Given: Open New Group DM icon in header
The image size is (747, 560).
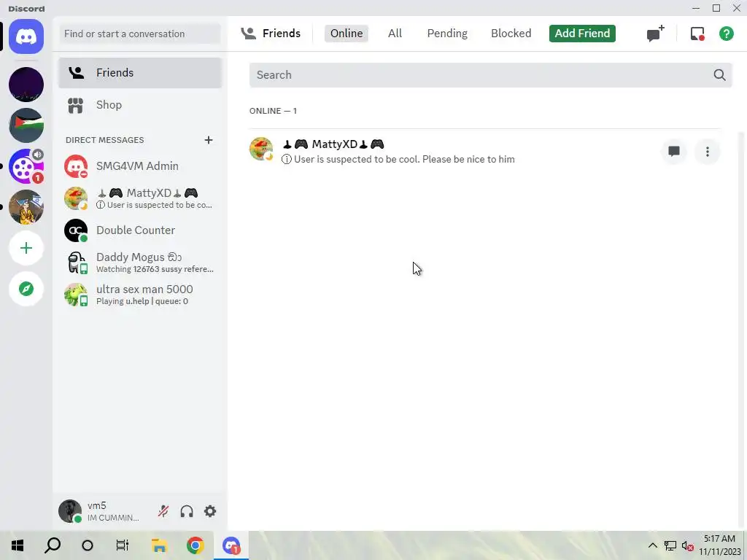Looking at the screenshot, I should (655, 34).
